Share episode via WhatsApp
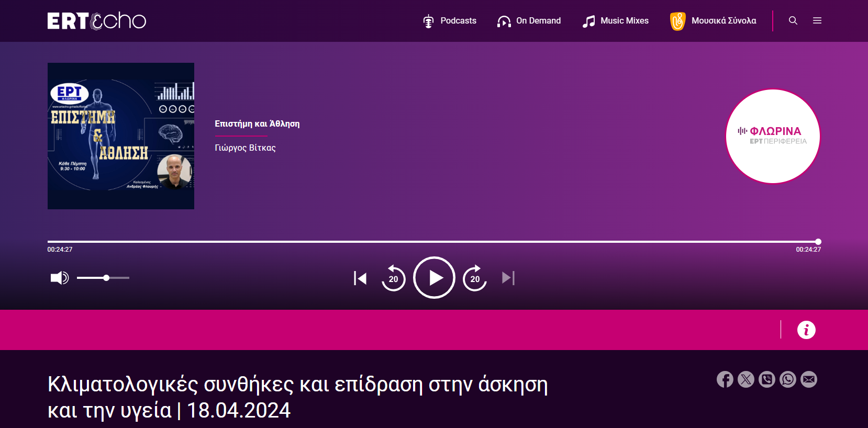 pyautogui.click(x=788, y=379)
